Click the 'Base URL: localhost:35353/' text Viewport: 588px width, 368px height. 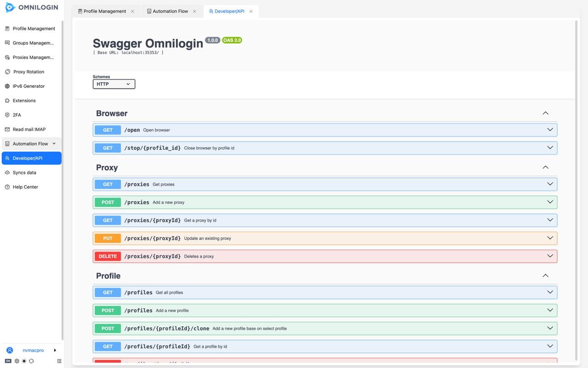[x=128, y=52]
